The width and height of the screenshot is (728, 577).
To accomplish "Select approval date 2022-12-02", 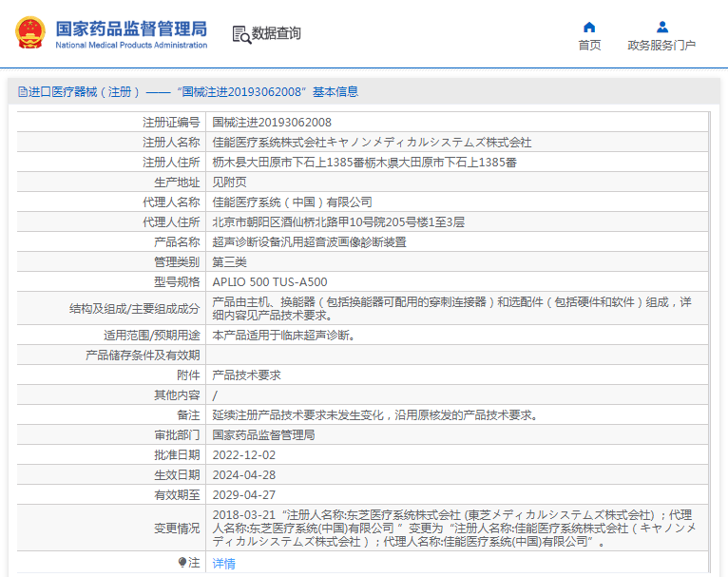I will [243, 455].
